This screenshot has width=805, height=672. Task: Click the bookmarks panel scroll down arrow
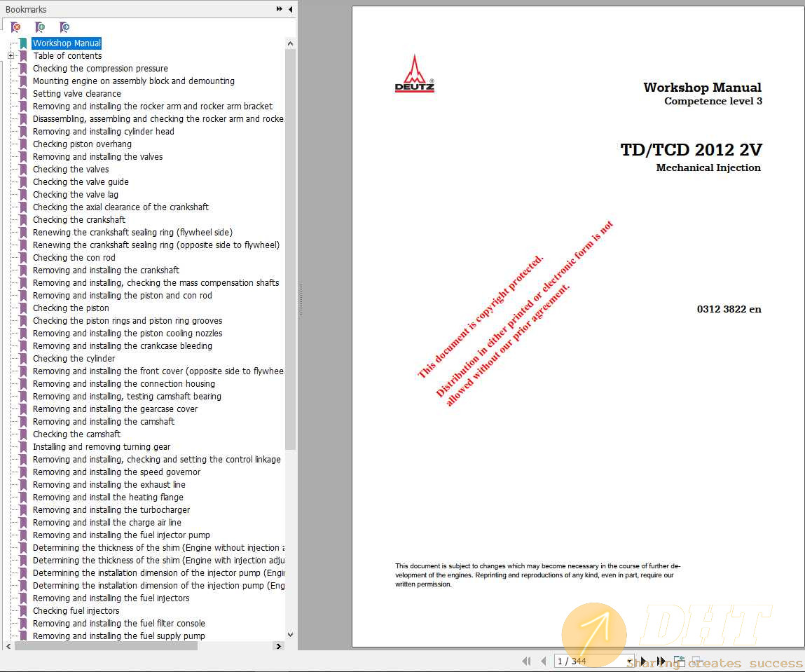(290, 635)
